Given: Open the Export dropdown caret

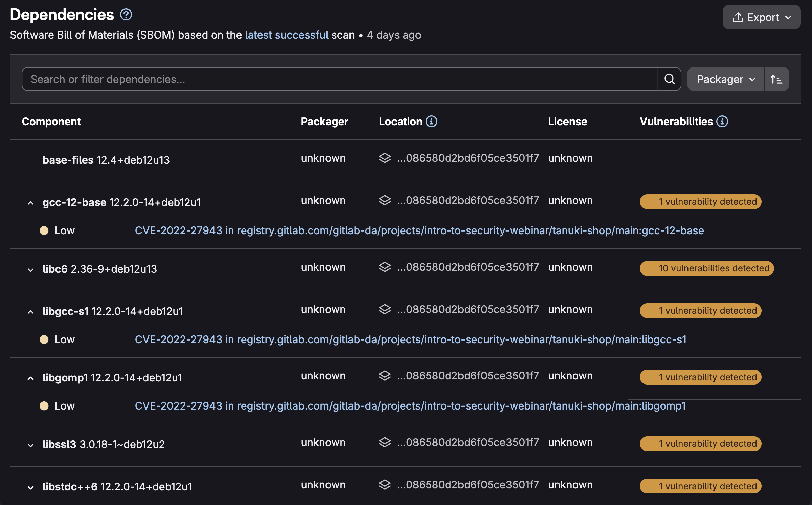Looking at the screenshot, I should 788,17.
